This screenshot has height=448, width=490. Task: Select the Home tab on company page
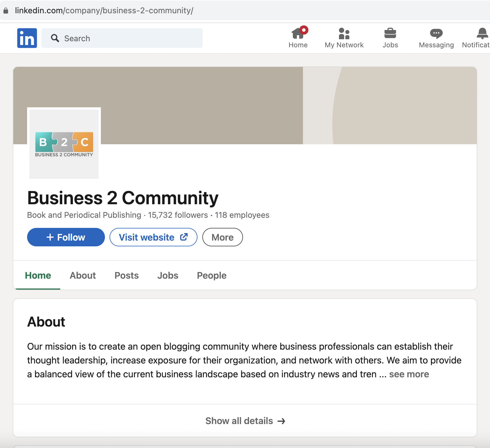click(x=38, y=275)
